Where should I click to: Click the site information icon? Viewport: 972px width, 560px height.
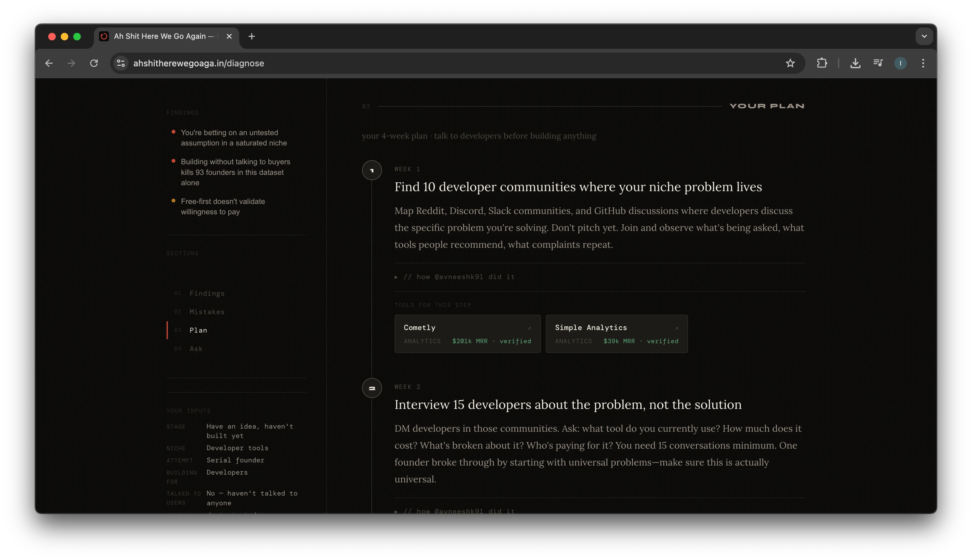(121, 63)
